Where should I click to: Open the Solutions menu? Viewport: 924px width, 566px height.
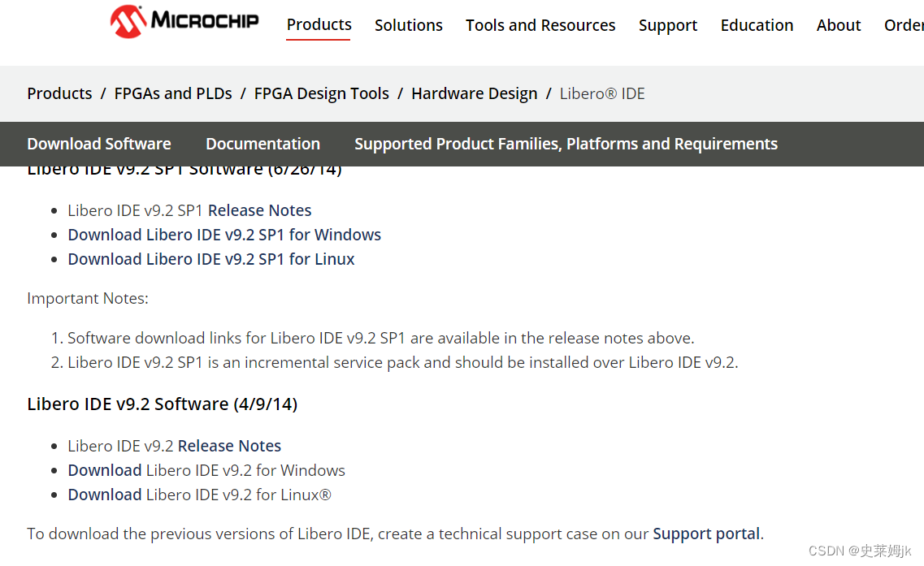(408, 25)
